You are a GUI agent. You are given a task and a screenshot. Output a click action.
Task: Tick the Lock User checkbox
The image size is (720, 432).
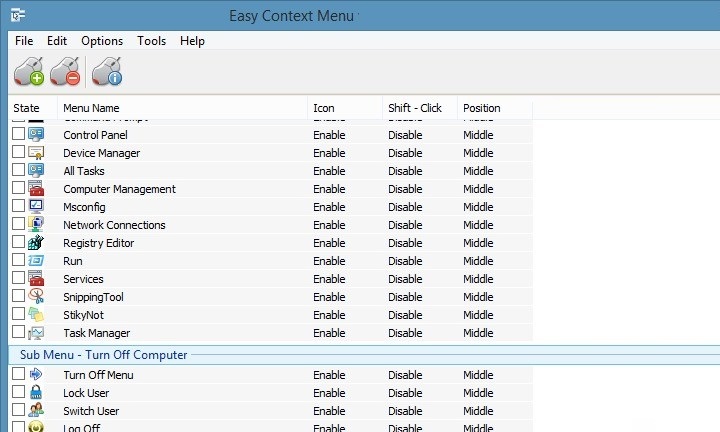pyautogui.click(x=18, y=391)
